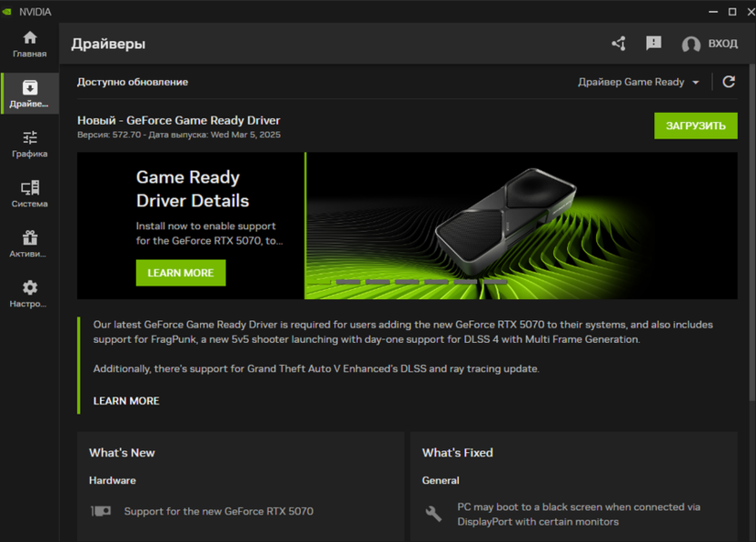756x542 pixels.
Task: Sign in via the ВХОД button
Action: pos(711,44)
